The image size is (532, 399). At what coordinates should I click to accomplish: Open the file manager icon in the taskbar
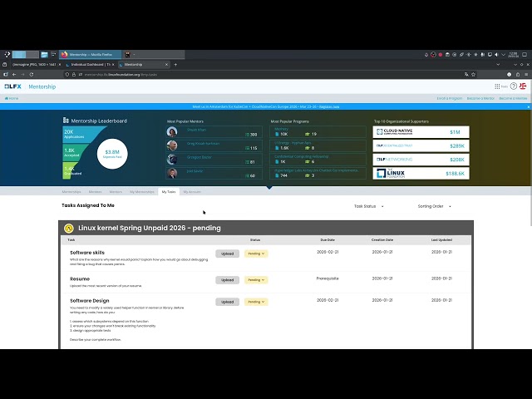click(x=44, y=54)
